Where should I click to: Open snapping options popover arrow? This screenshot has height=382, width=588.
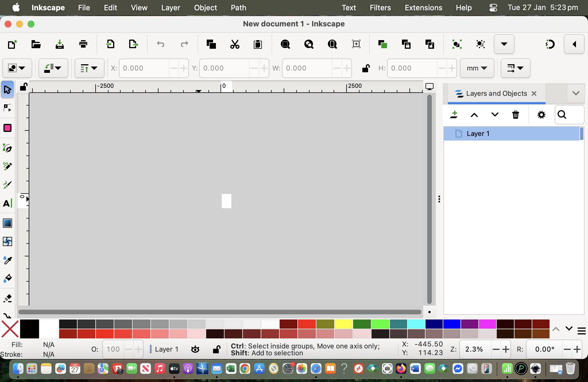point(574,44)
